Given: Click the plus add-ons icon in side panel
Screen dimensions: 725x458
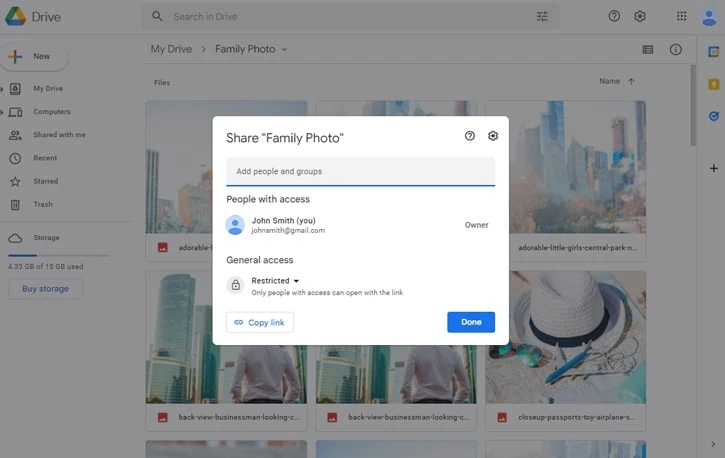Looking at the screenshot, I should coord(714,168).
